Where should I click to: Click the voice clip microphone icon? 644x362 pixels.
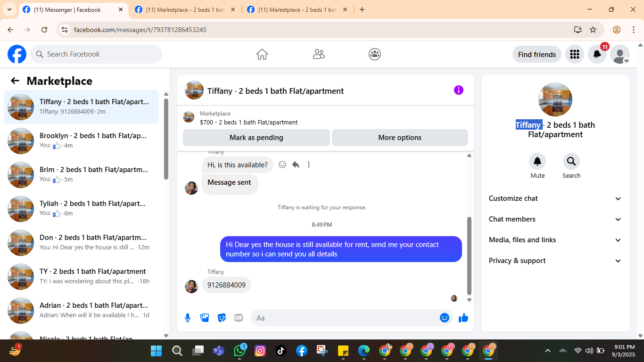188,318
